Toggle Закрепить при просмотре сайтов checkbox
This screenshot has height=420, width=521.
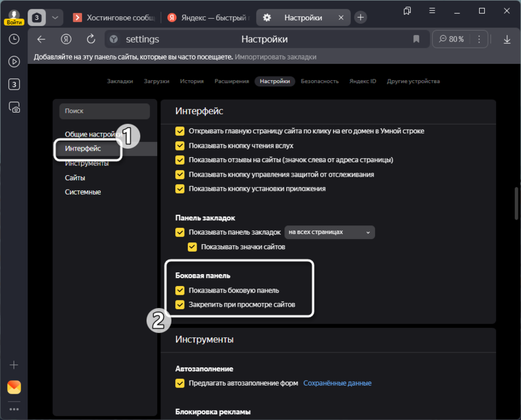pyautogui.click(x=180, y=305)
